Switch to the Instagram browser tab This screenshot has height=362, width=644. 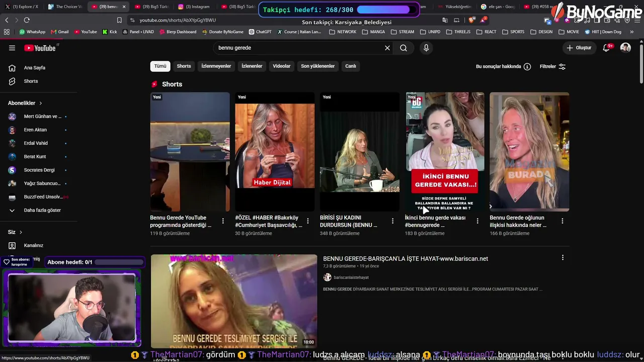pos(194,7)
